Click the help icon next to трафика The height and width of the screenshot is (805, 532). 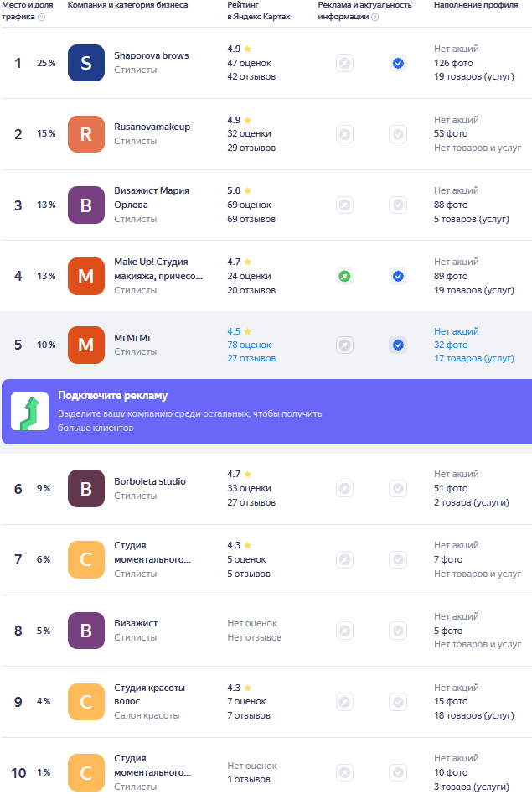[x=42, y=17]
